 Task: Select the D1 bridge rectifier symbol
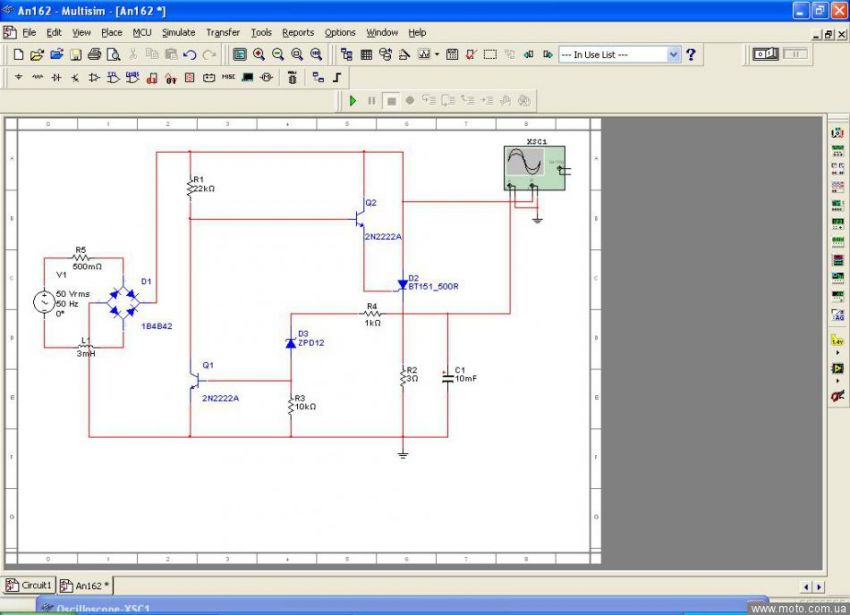point(123,302)
